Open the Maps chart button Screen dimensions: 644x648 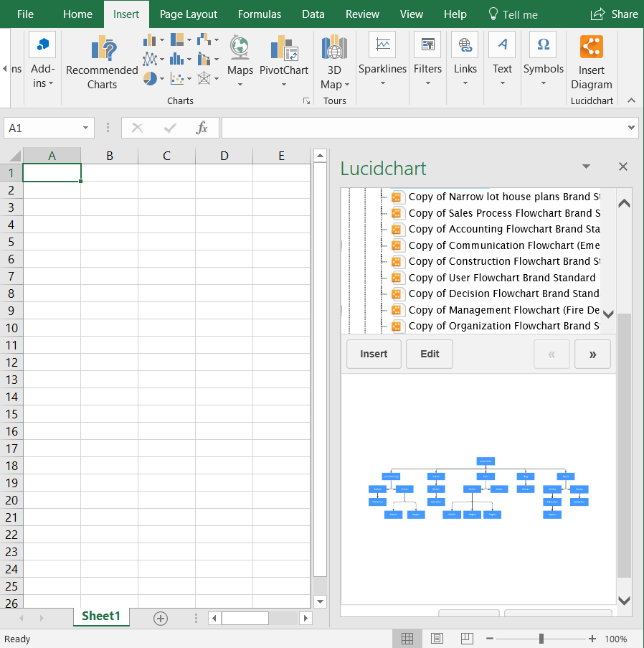click(240, 61)
